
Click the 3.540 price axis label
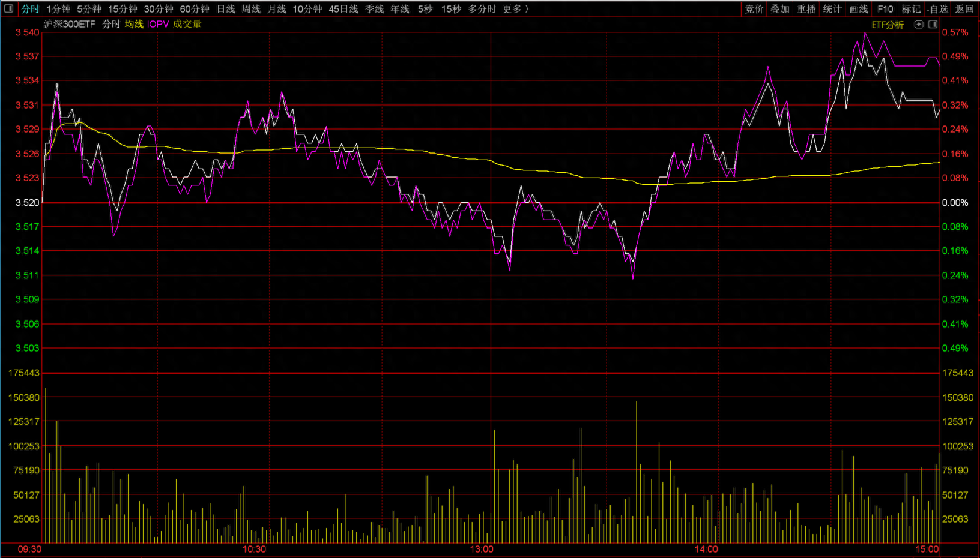[27, 32]
